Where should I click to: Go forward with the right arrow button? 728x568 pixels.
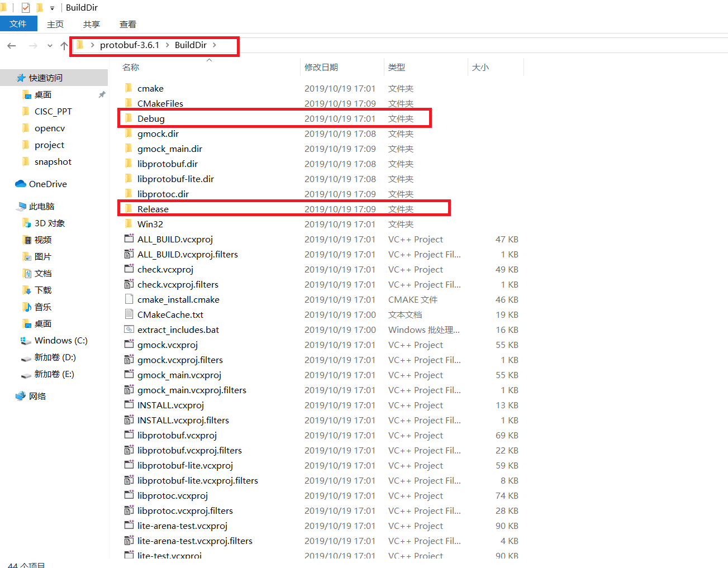pos(33,45)
